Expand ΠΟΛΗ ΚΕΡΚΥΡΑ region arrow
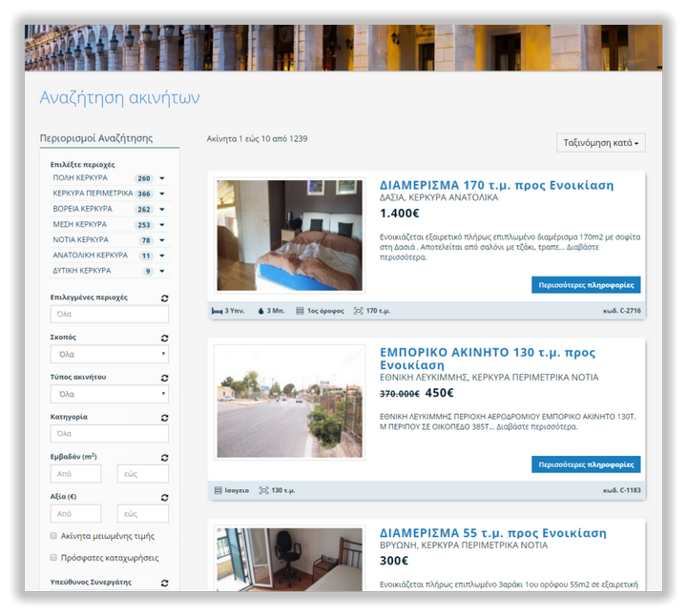Viewport: 687px width, 616px height. tap(162, 178)
